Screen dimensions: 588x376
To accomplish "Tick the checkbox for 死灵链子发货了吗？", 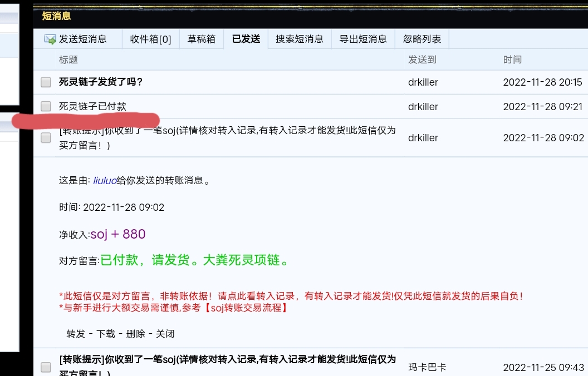I will tap(46, 82).
